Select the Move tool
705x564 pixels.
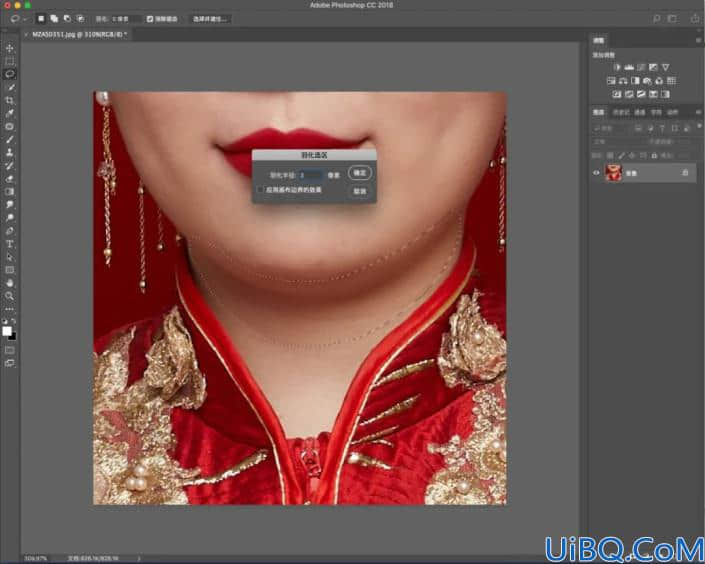9,48
